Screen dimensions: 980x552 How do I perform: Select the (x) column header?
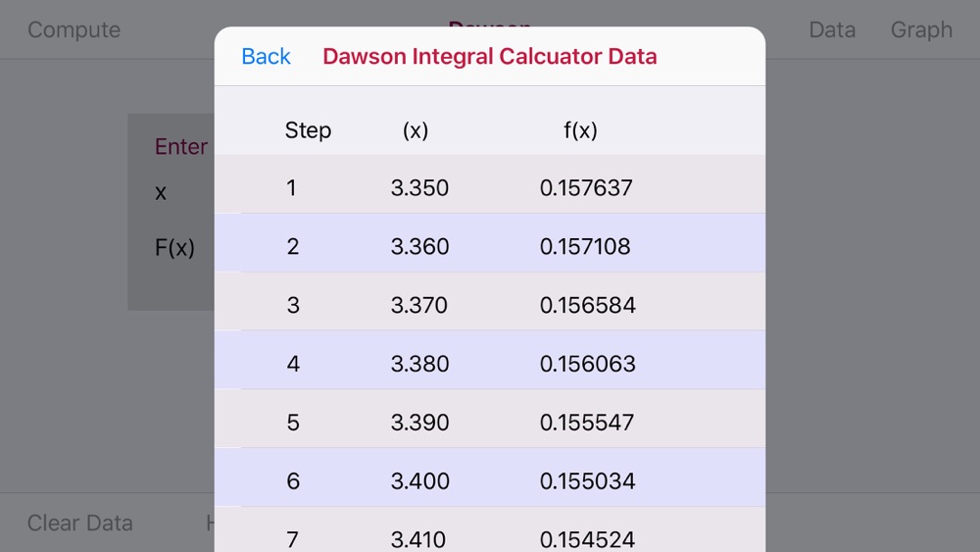click(x=416, y=130)
